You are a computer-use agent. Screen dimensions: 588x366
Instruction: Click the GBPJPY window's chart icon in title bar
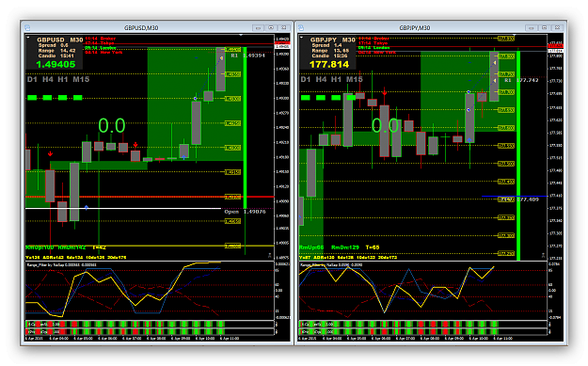[x=301, y=27]
